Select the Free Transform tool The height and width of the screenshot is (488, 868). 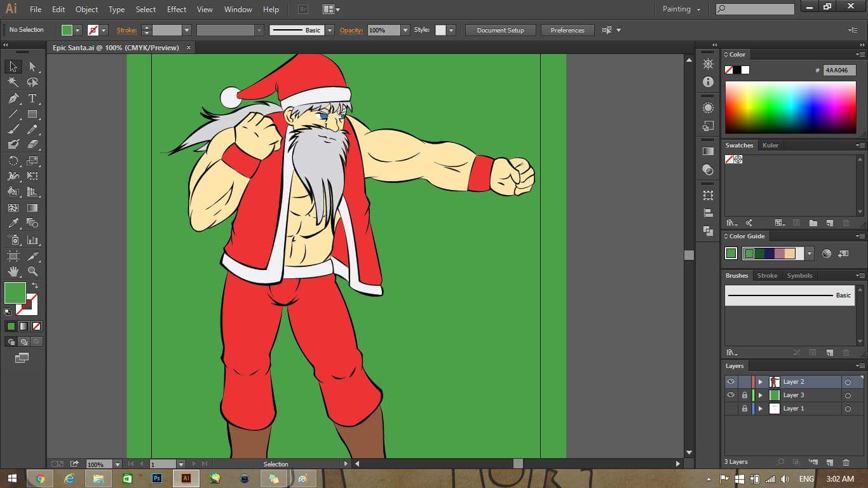click(x=32, y=176)
